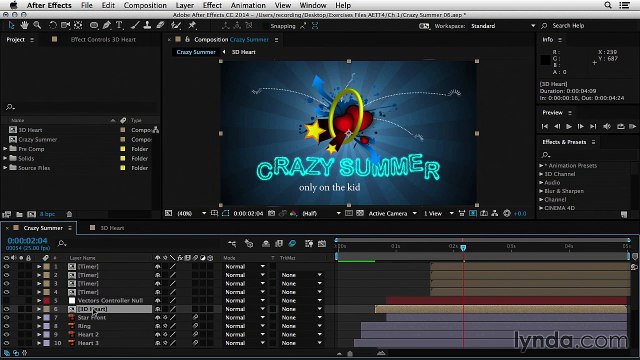The image size is (640, 360).
Task: Expand Animation Presets in Effects & Presets
Action: pyautogui.click(x=541, y=165)
